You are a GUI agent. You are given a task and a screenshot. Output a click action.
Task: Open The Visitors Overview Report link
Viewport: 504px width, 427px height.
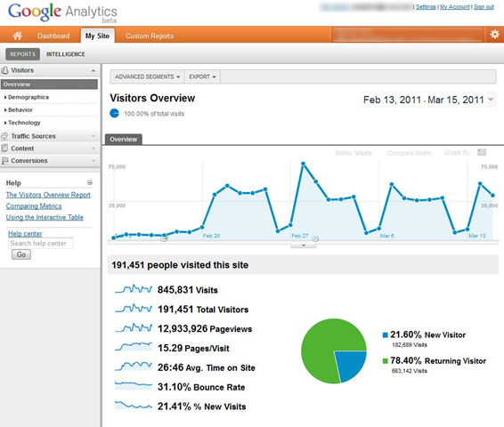(x=48, y=195)
